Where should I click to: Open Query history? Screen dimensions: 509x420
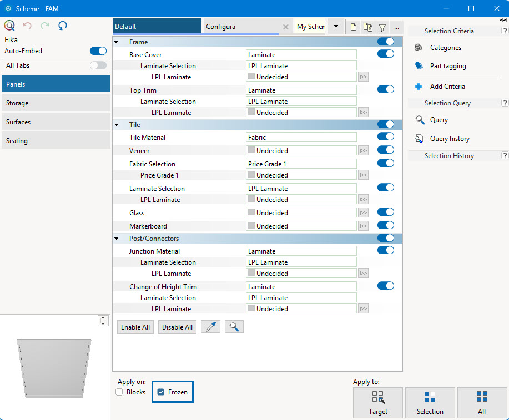coord(449,139)
